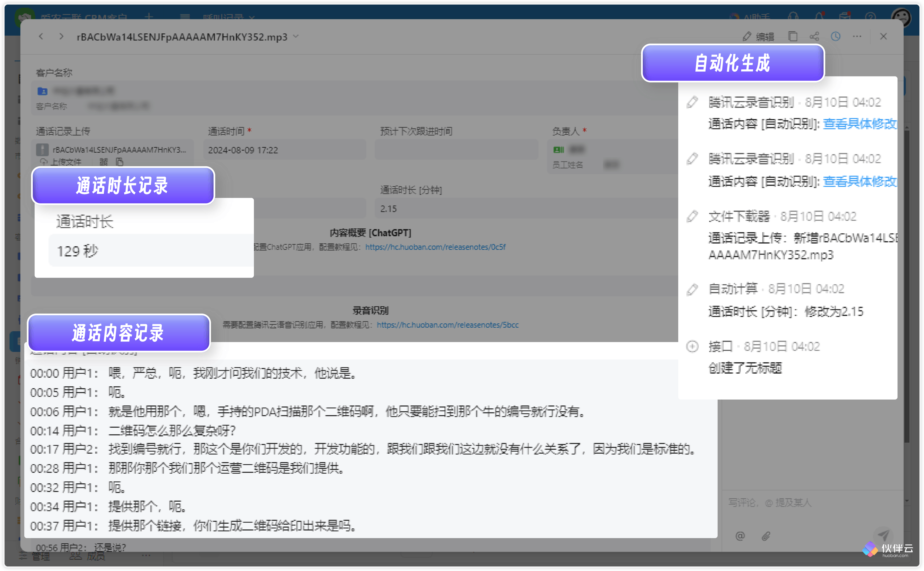Open the ChatGPT tutorial link releasenotes/0c5f

tap(435, 247)
